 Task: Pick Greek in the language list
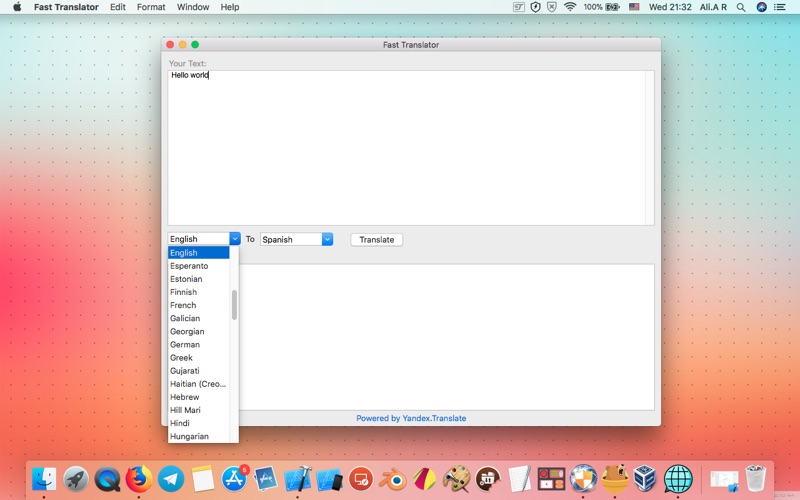(198, 358)
